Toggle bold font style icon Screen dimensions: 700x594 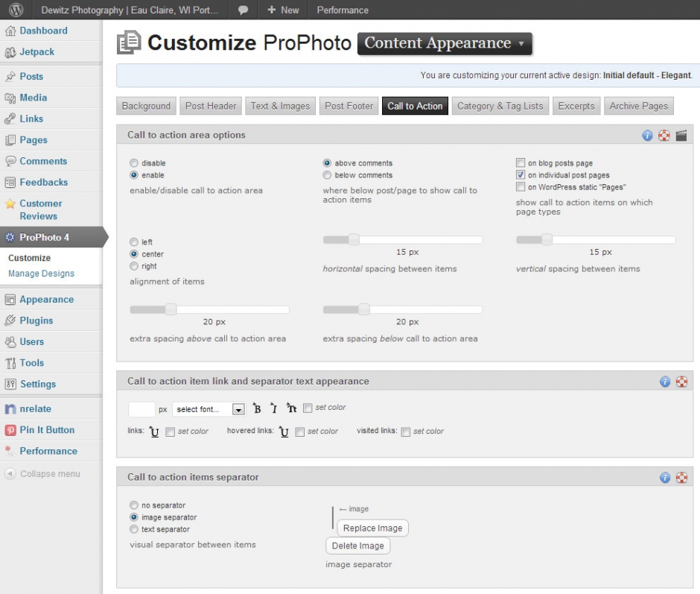257,408
